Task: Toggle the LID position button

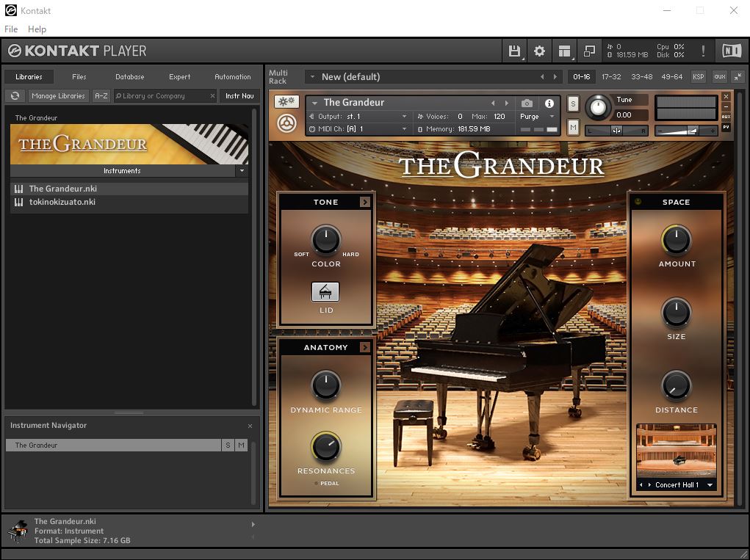Action: 325,291
